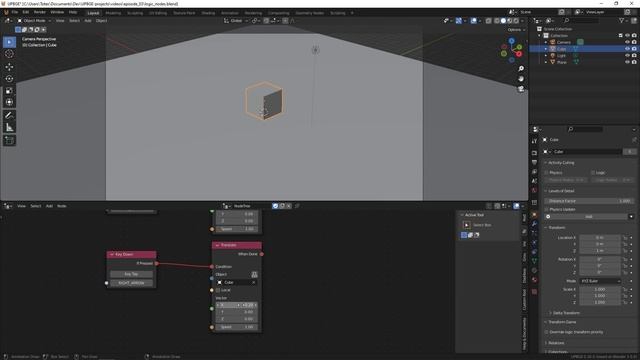Open the Object properties tab icon
This screenshot has height=360, width=640.
click(x=534, y=215)
